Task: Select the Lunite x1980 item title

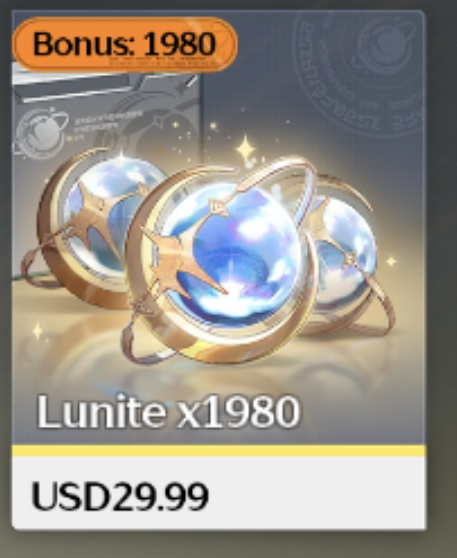Action: coord(168,411)
